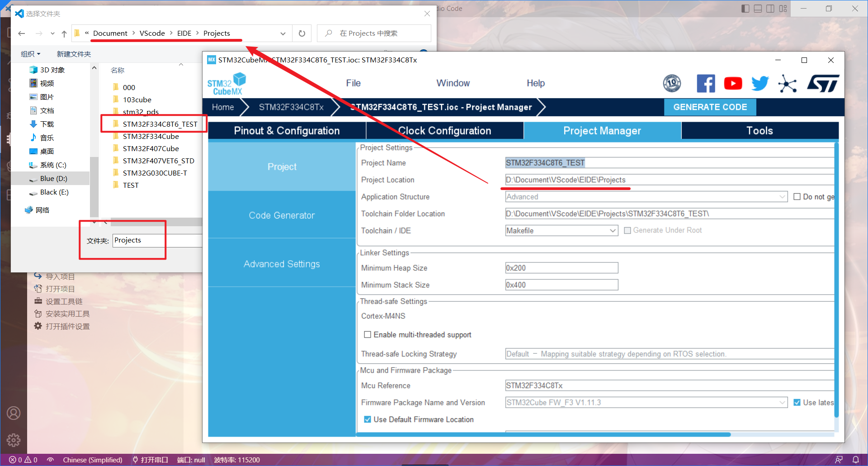This screenshot has width=868, height=466.
Task: Go back in the folder dialog
Action: point(21,33)
